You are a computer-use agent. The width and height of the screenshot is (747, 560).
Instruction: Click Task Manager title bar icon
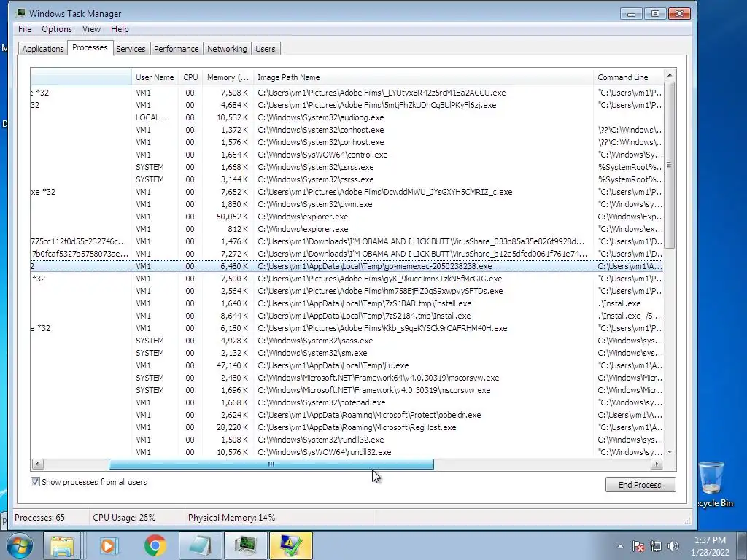click(20, 13)
